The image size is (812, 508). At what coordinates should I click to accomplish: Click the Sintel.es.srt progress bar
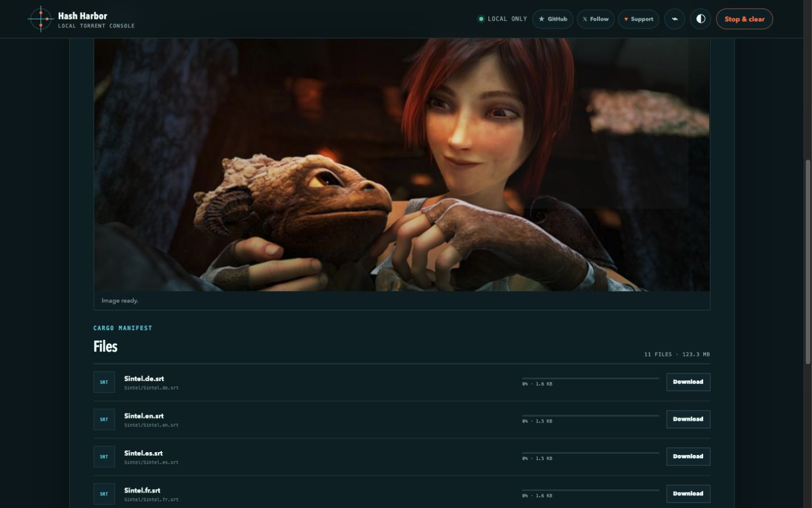[590, 453]
